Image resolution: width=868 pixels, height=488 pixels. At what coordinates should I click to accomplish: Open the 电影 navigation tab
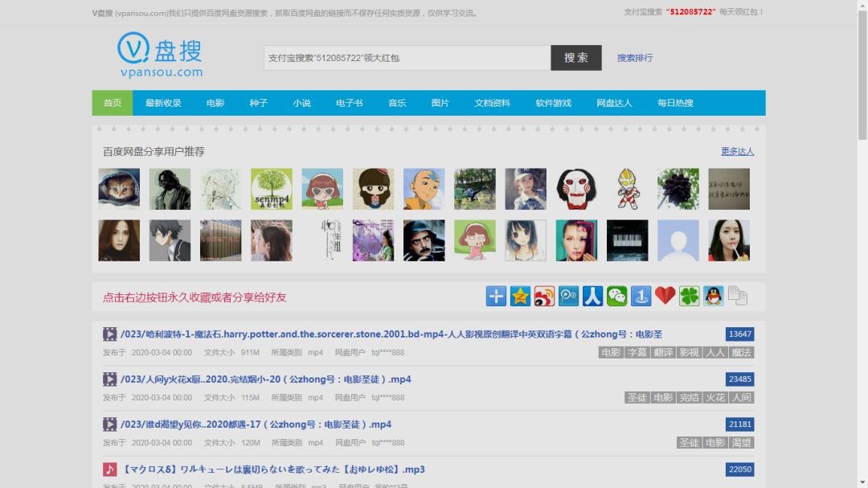pyautogui.click(x=215, y=103)
